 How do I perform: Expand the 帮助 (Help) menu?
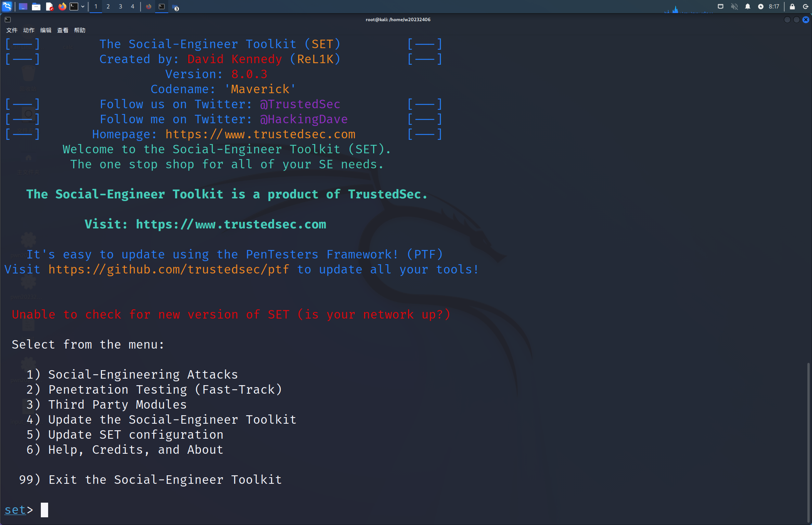[x=79, y=30]
